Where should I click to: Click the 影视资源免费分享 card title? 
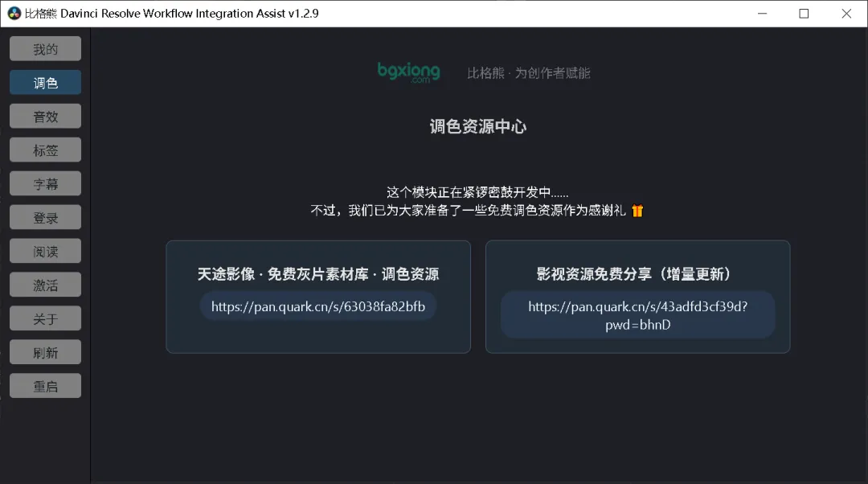click(x=633, y=274)
